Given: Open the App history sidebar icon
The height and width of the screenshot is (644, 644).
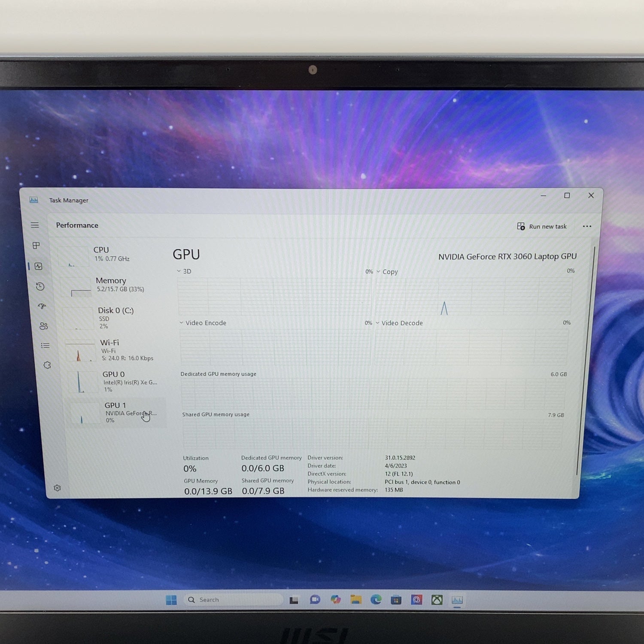Looking at the screenshot, I should coord(40,286).
